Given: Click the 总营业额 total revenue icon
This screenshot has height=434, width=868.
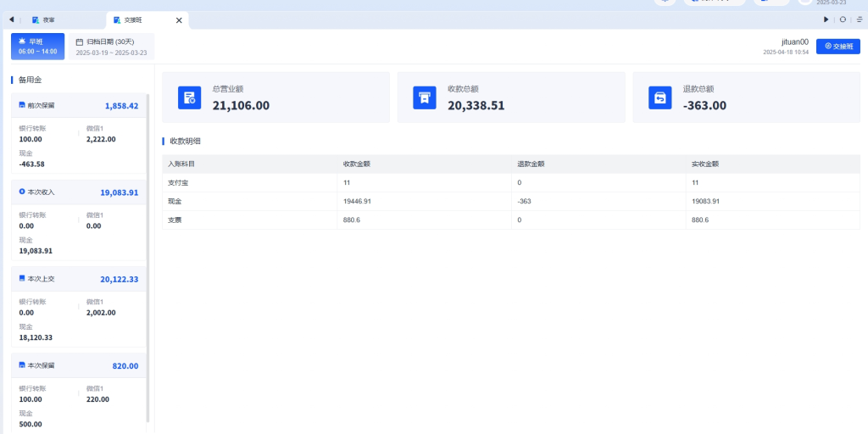Looking at the screenshot, I should 189,97.
